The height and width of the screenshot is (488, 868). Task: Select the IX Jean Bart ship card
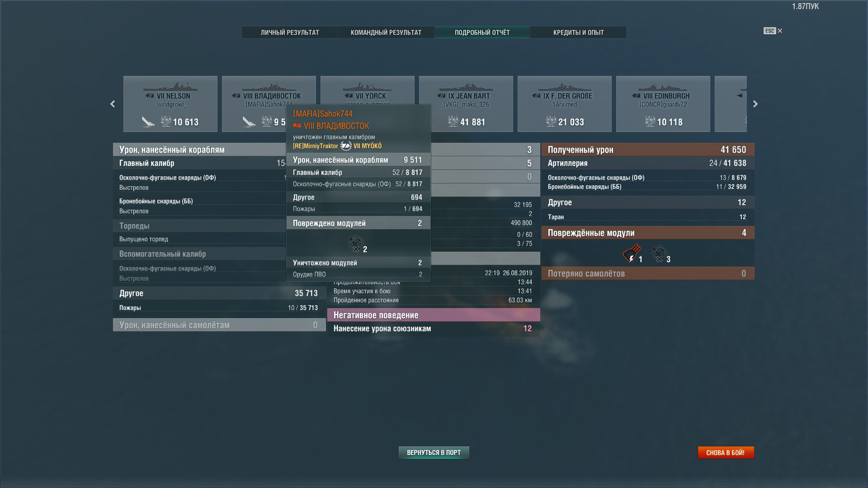coord(466,104)
